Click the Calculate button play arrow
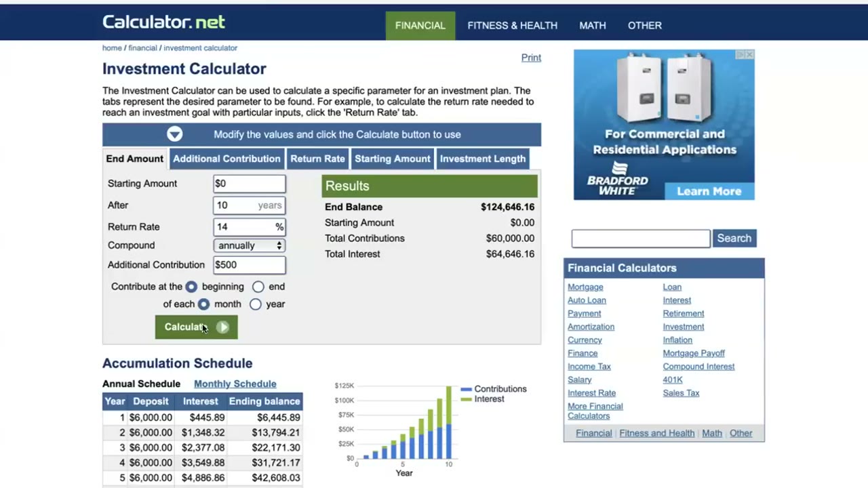 [222, 327]
